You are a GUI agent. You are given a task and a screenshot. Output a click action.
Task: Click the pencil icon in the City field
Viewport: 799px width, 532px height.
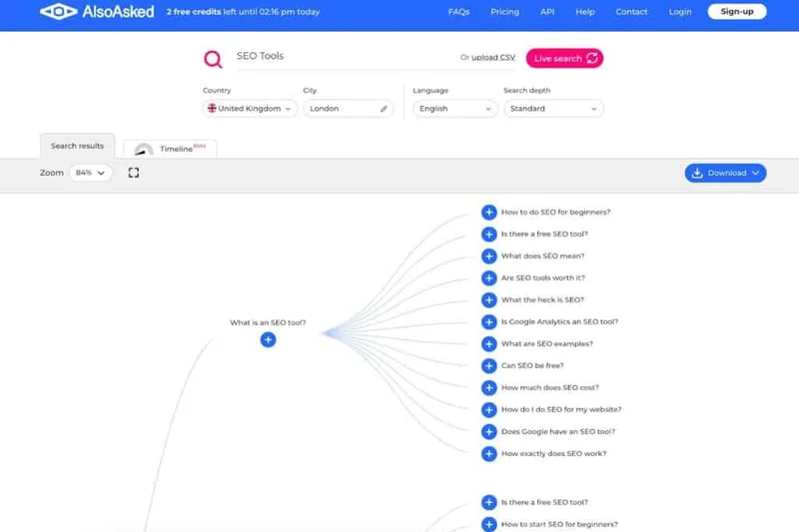pos(385,109)
